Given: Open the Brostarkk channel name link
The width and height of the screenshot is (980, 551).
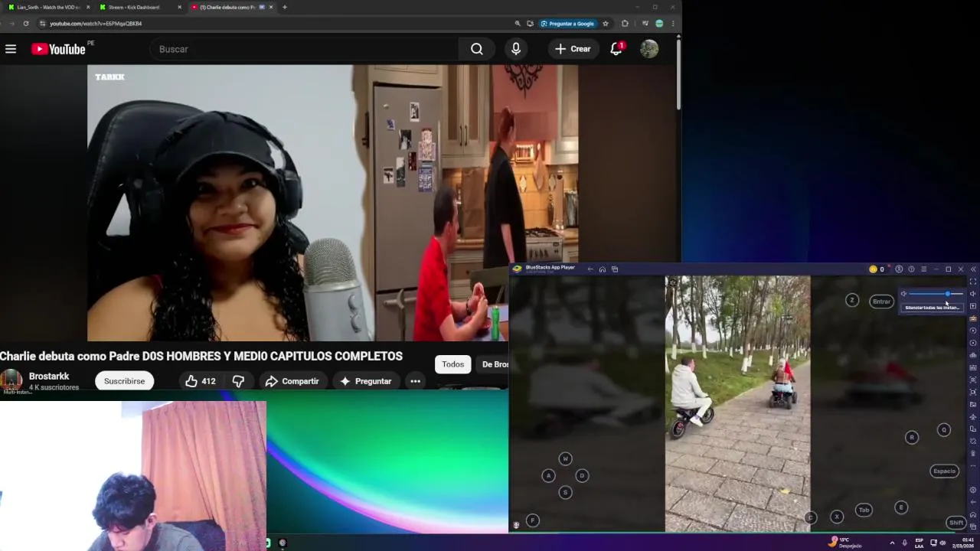Looking at the screenshot, I should point(49,377).
